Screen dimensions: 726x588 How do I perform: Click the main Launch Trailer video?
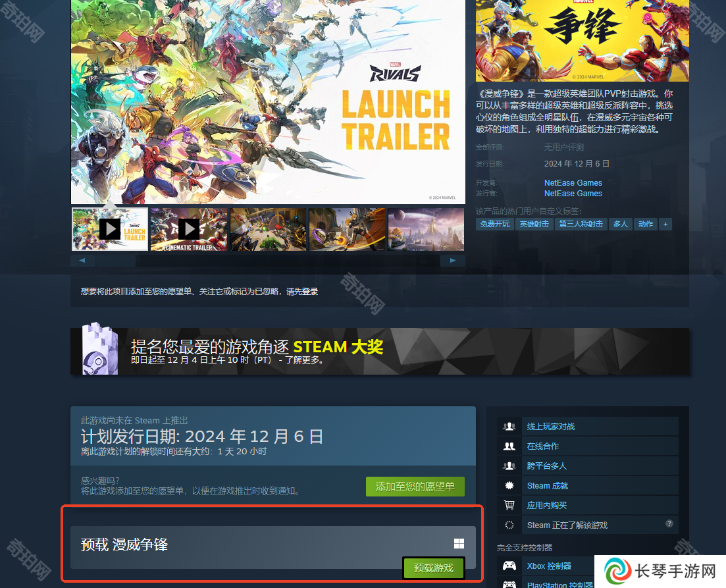268,101
